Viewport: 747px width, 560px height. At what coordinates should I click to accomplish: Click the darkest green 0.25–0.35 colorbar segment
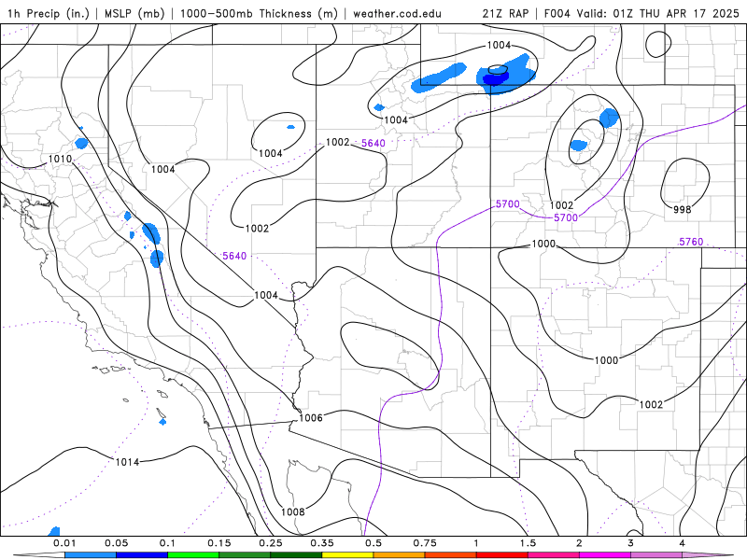pos(296,555)
